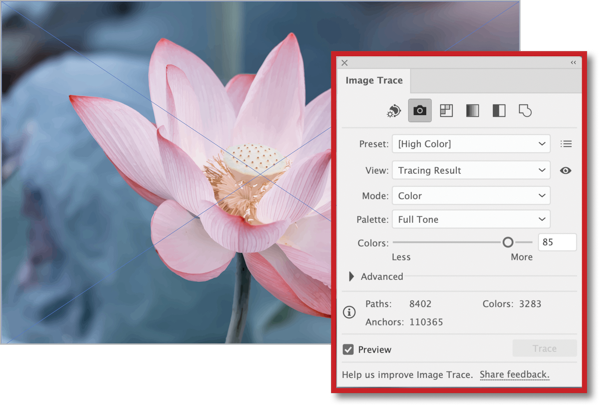Select the High Color camera preset icon
600x406 pixels.
(x=420, y=111)
